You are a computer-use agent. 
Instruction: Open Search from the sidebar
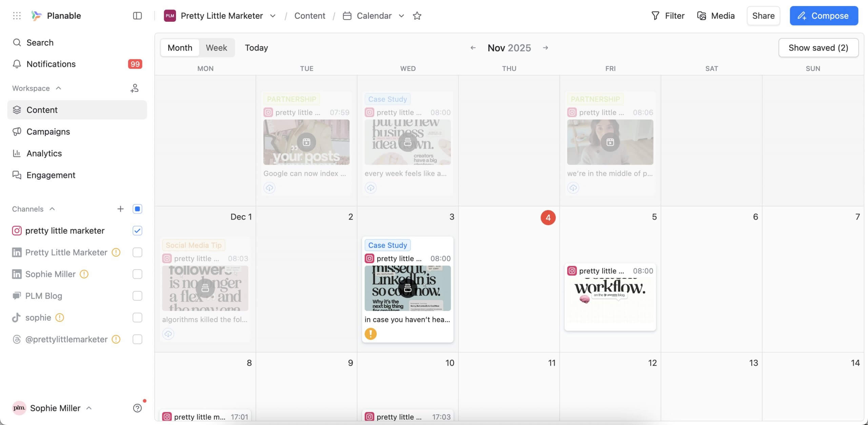(40, 42)
